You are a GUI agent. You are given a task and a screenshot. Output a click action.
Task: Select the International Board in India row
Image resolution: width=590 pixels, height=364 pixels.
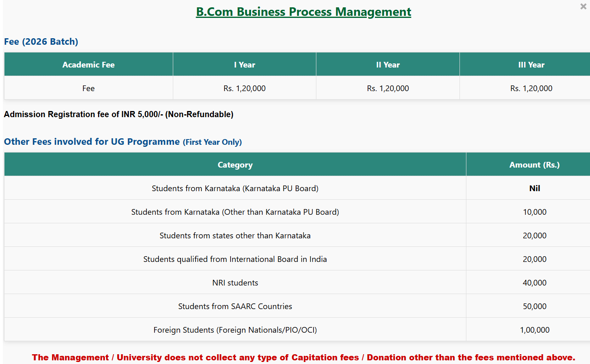click(x=235, y=259)
